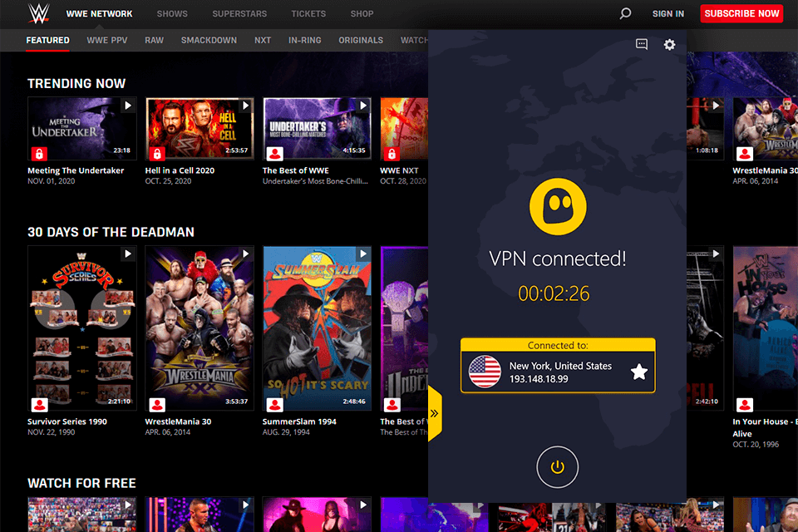The image size is (798, 532).
Task: Open SHOP in top navigation
Action: pyautogui.click(x=362, y=14)
